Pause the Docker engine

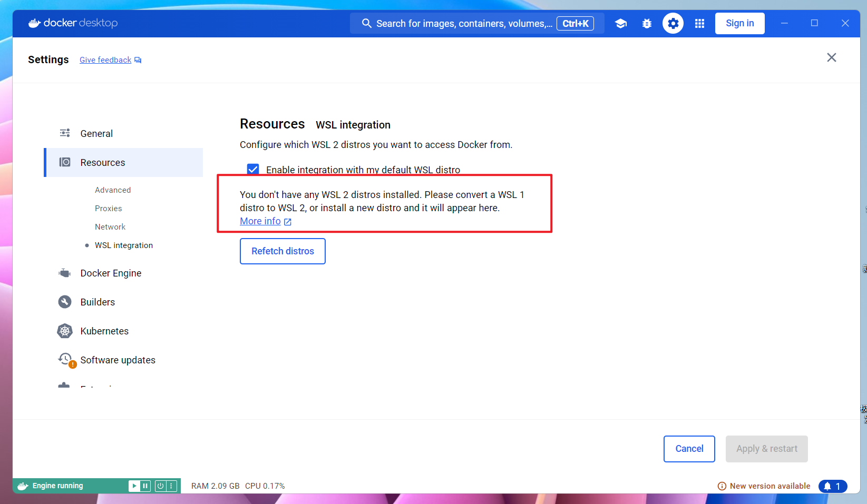(145, 486)
